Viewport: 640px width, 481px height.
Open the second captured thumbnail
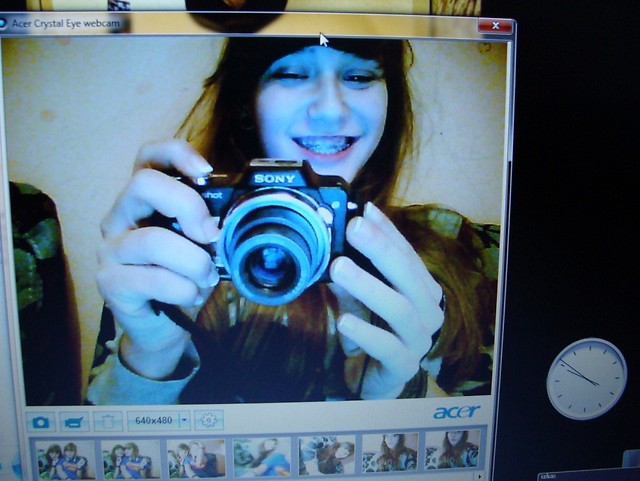coord(130,458)
